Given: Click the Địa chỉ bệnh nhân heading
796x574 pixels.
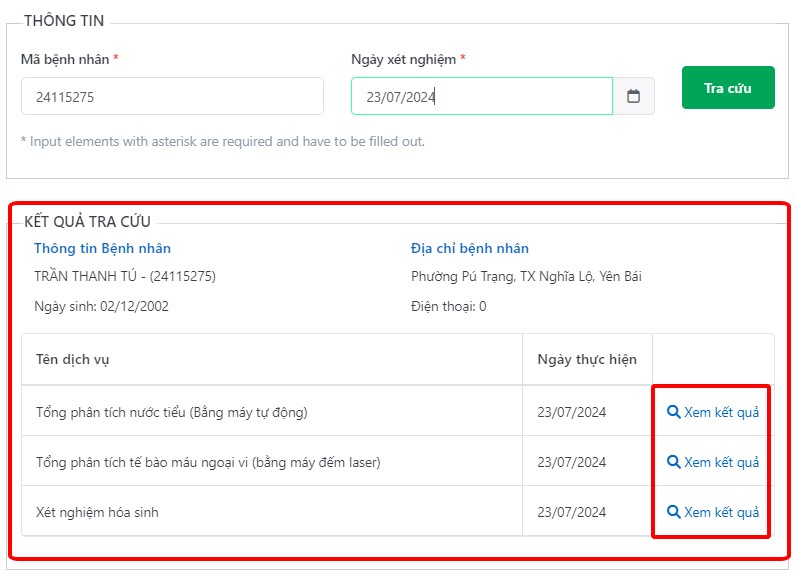Looking at the screenshot, I should [470, 248].
